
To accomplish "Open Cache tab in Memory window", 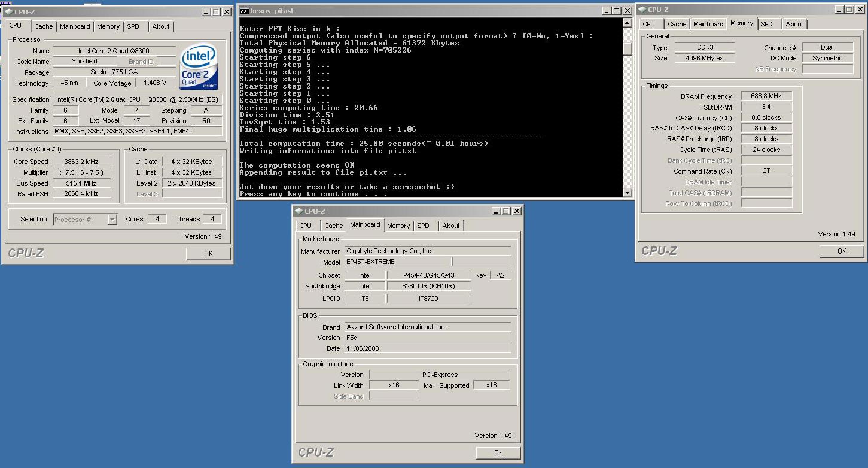I will pos(677,24).
